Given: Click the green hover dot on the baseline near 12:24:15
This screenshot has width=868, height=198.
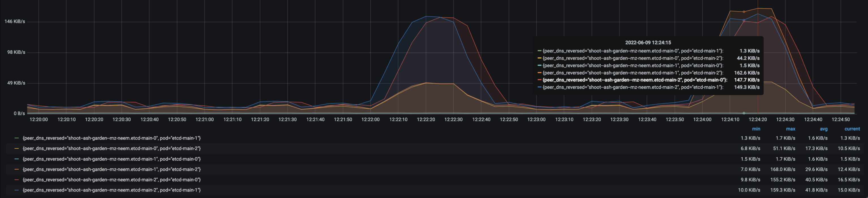Looking at the screenshot, I should [744, 113].
